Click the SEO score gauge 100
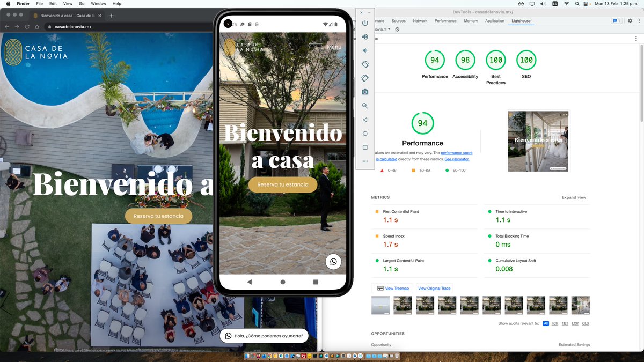 pos(526,60)
